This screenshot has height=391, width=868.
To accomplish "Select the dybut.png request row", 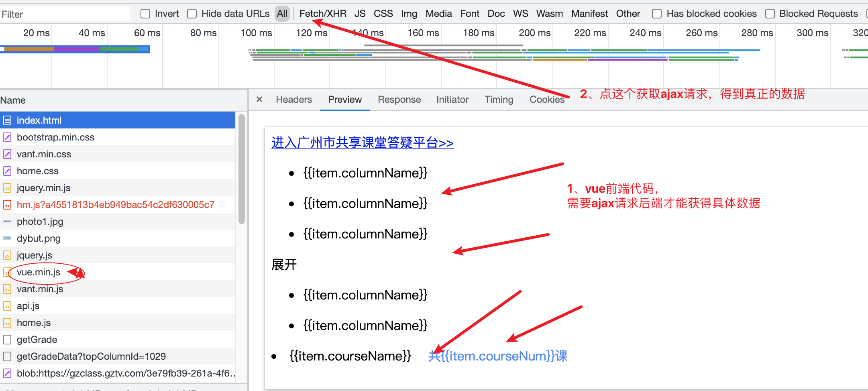I will coord(118,238).
